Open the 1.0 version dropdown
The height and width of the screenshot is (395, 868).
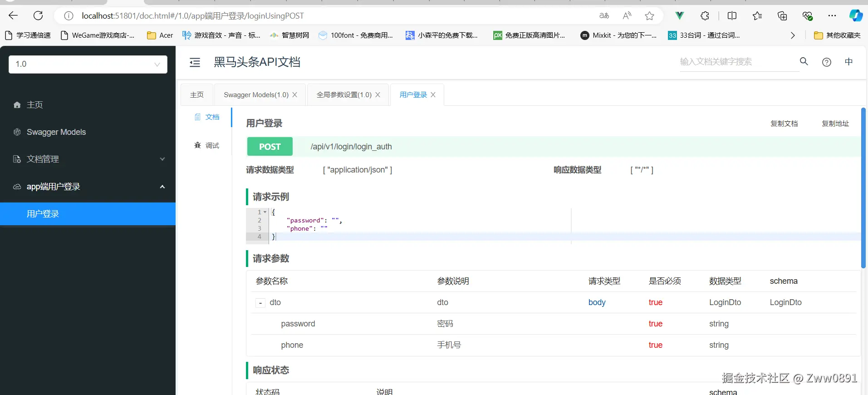tap(88, 64)
